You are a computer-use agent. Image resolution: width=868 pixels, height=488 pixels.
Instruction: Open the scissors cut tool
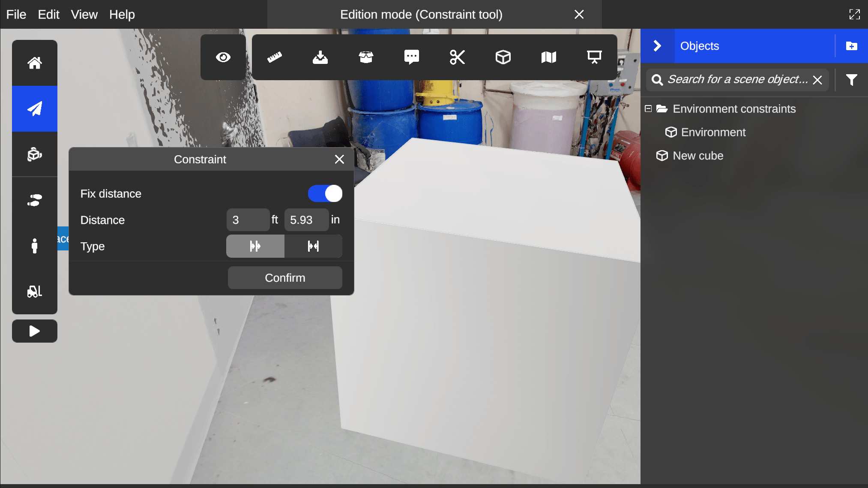(457, 57)
